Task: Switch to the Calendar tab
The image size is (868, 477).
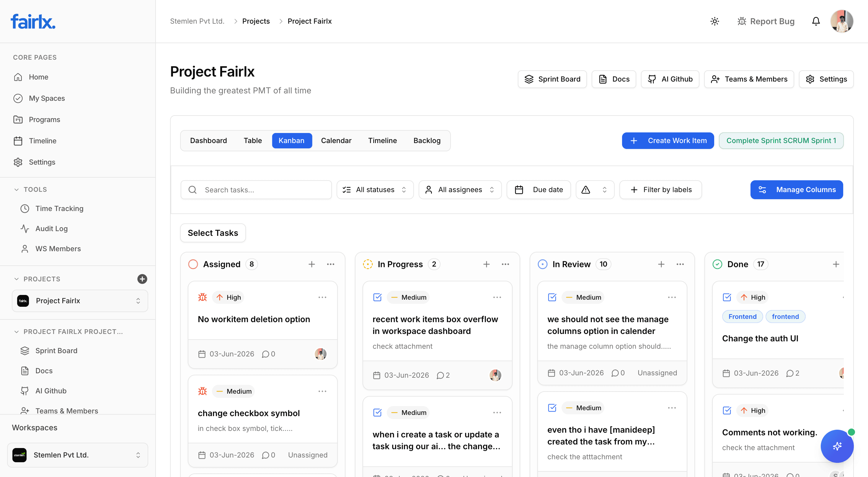Action: click(336, 141)
